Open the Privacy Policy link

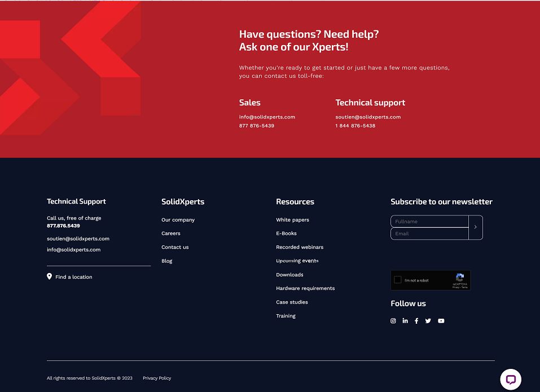pos(156,378)
